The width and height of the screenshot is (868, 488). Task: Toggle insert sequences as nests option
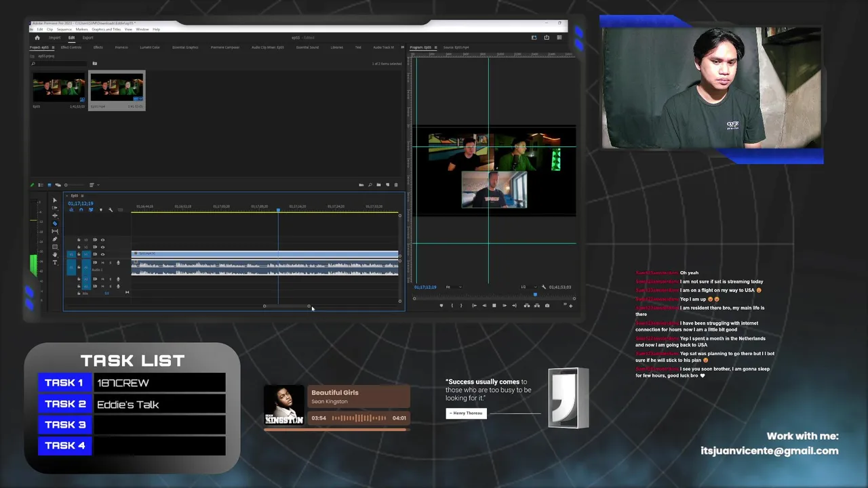71,209
